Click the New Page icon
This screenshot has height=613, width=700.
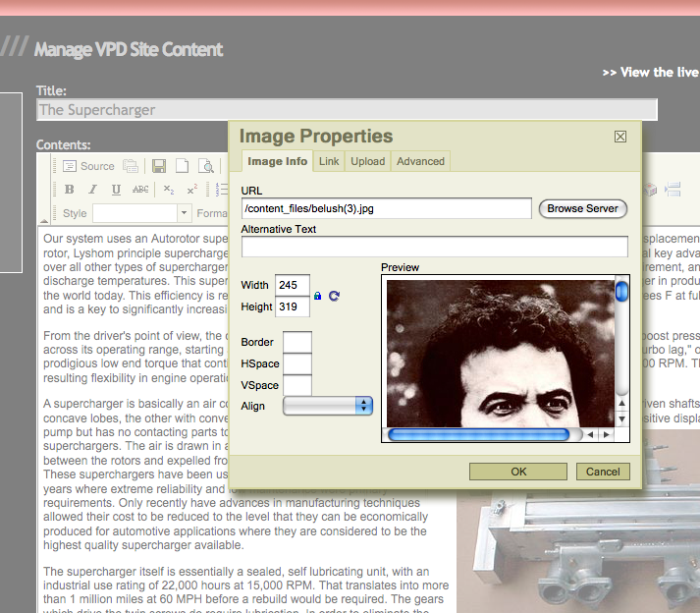(x=182, y=166)
